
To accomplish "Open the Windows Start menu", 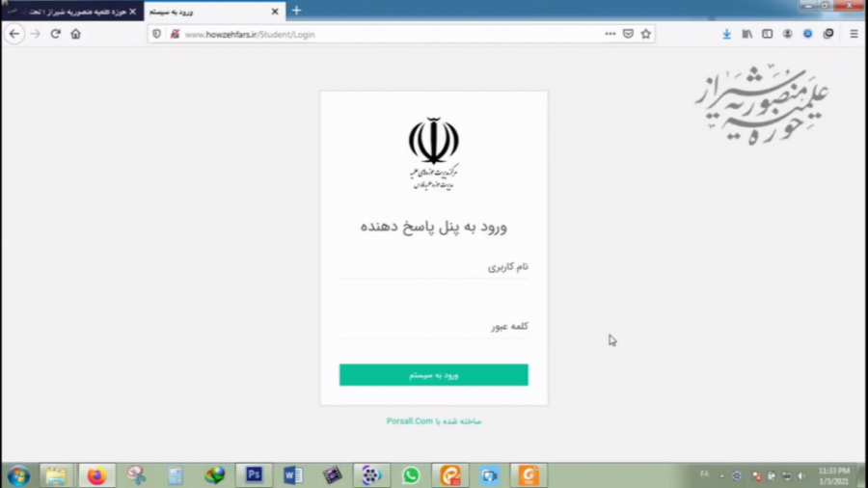I will pos(18,475).
